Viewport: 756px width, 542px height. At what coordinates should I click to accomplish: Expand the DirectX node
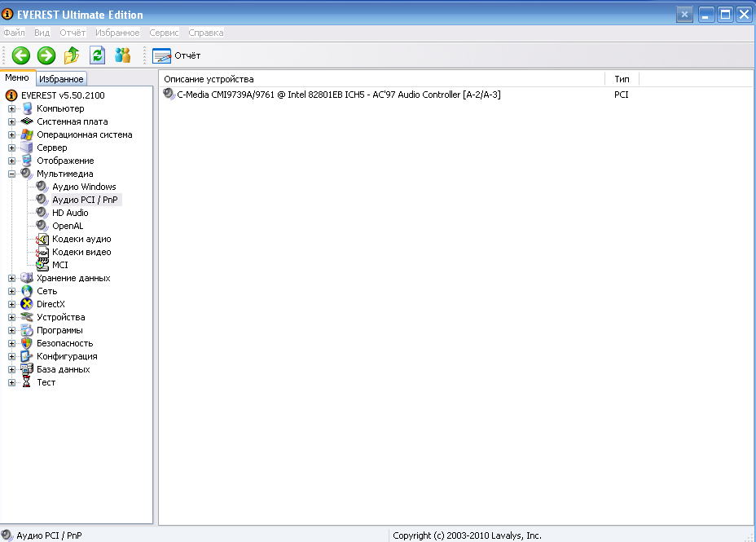(x=11, y=304)
